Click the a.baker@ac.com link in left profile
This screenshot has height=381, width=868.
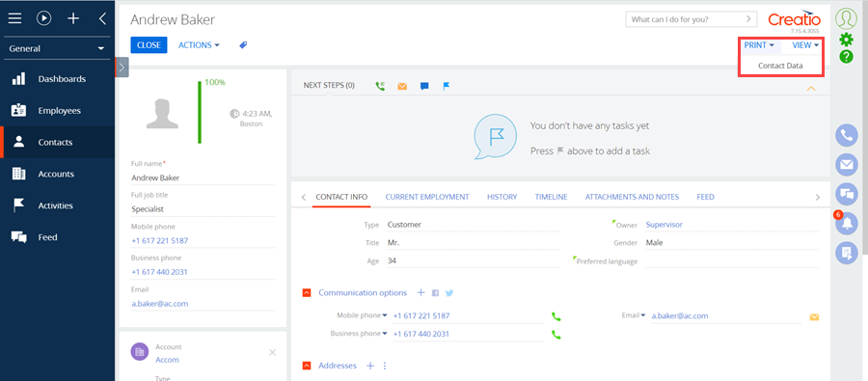(160, 304)
